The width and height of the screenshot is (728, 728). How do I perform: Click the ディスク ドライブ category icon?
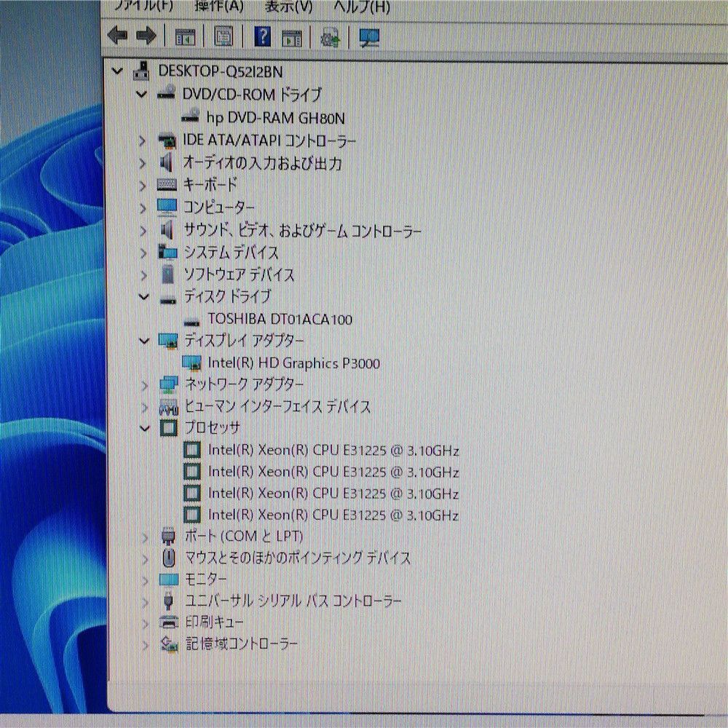coord(168,301)
